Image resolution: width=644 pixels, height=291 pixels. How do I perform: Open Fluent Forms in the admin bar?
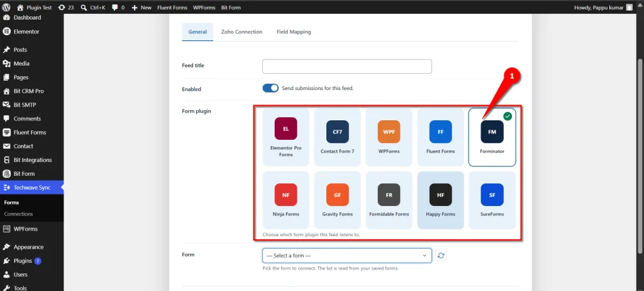[x=172, y=8]
